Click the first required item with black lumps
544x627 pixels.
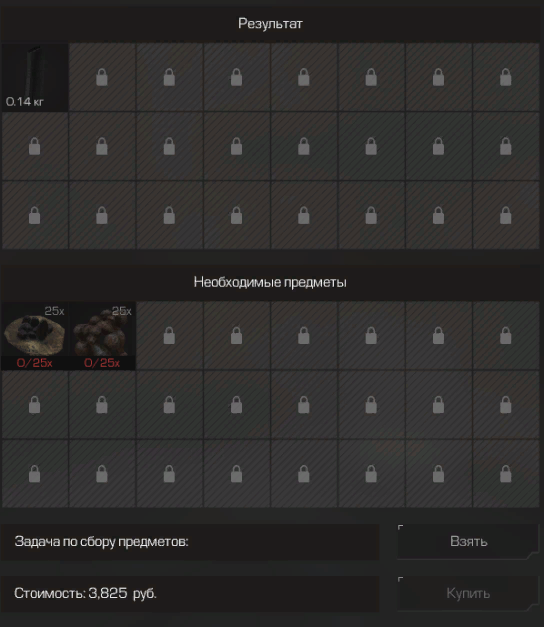(35, 335)
